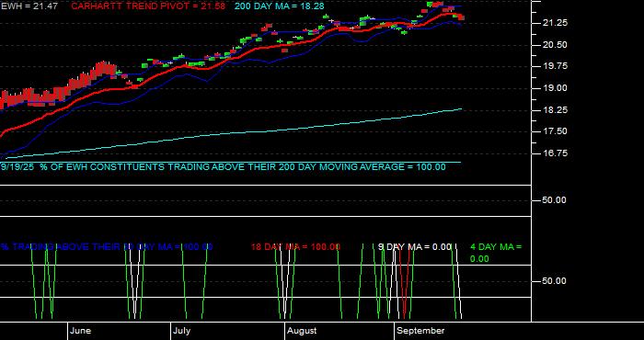Select the 18 DAY MA = 100.00 label
The height and width of the screenshot is (340, 644).
pyautogui.click(x=295, y=247)
